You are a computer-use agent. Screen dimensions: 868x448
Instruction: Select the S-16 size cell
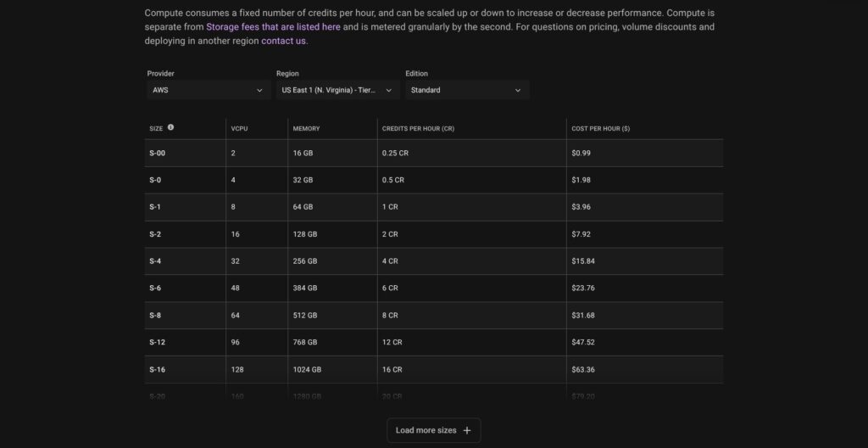tap(185, 369)
